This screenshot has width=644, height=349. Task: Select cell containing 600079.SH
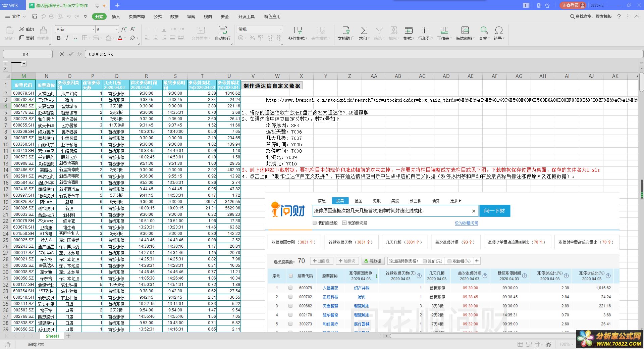click(23, 93)
